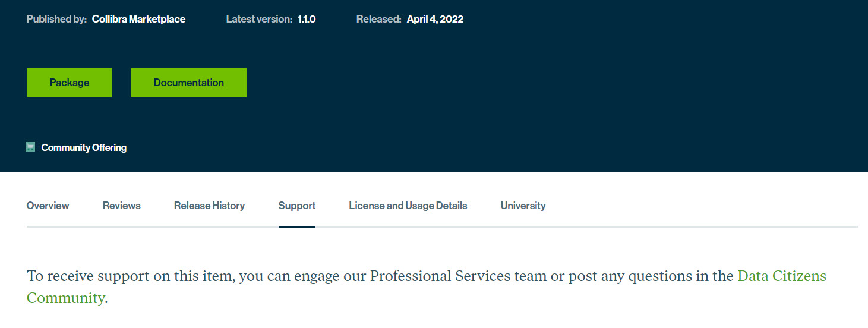Image resolution: width=868 pixels, height=328 pixels.
Task: Click the green Package button
Action: 69,83
